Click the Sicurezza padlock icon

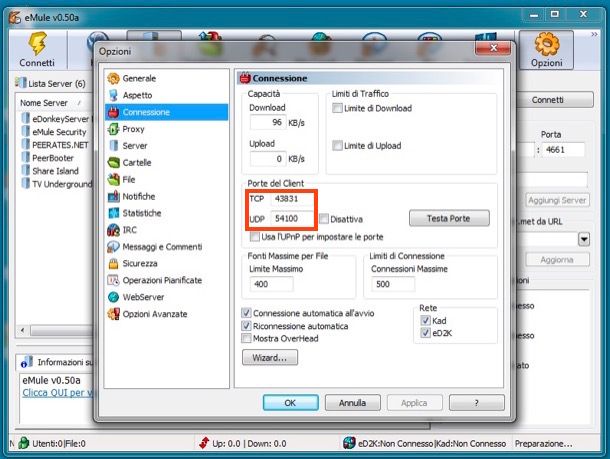(x=113, y=264)
